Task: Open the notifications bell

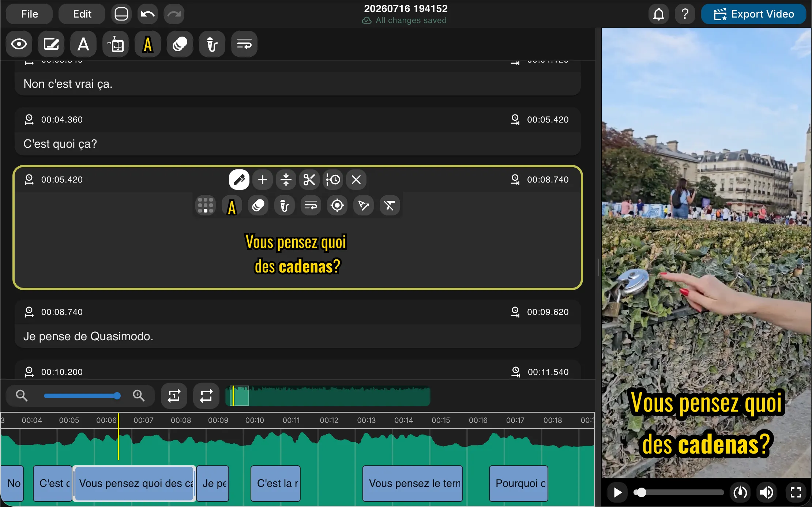Action: tap(659, 14)
